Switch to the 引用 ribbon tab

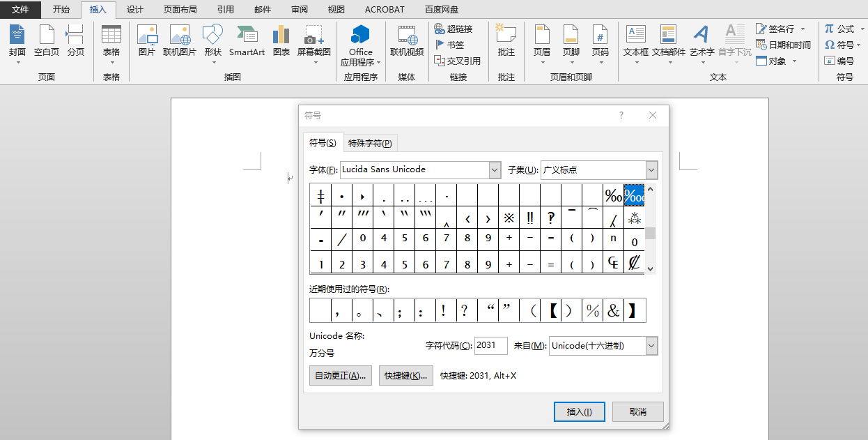(225, 10)
